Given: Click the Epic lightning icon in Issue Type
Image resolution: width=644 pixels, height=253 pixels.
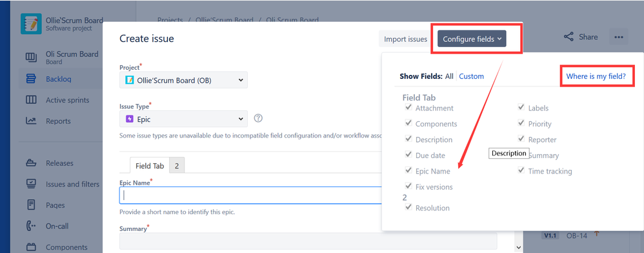Looking at the screenshot, I should (129, 119).
